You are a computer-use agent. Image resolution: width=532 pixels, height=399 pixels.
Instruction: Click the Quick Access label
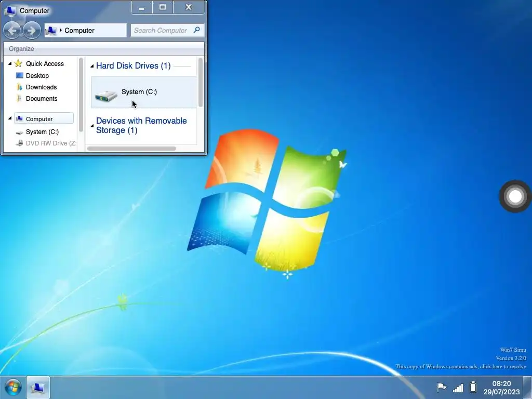pyautogui.click(x=45, y=63)
